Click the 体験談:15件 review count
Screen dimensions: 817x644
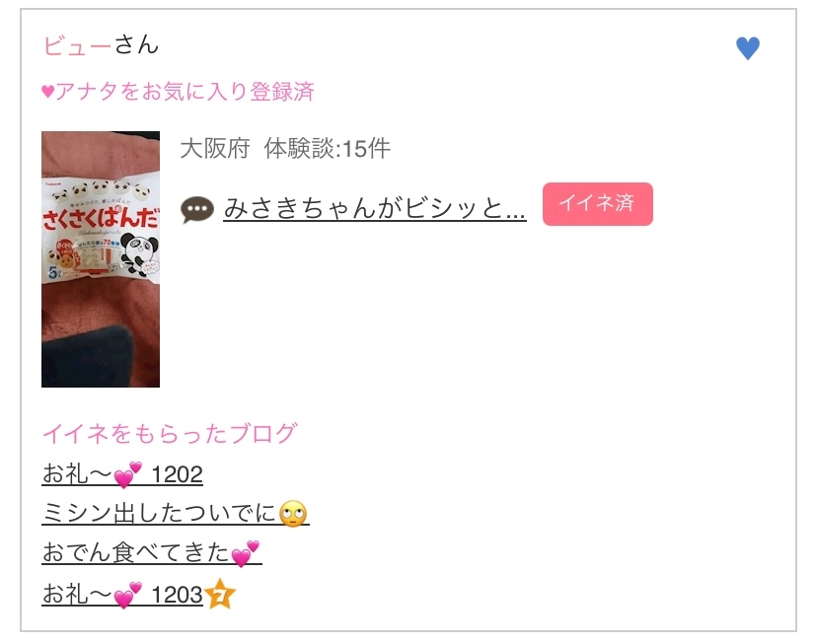coord(328,148)
